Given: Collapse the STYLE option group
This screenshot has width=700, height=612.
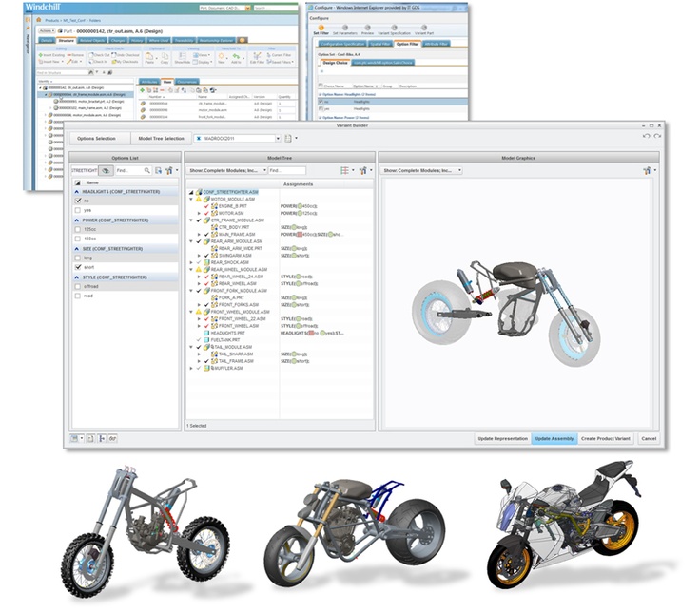Looking at the screenshot, I should (76, 277).
